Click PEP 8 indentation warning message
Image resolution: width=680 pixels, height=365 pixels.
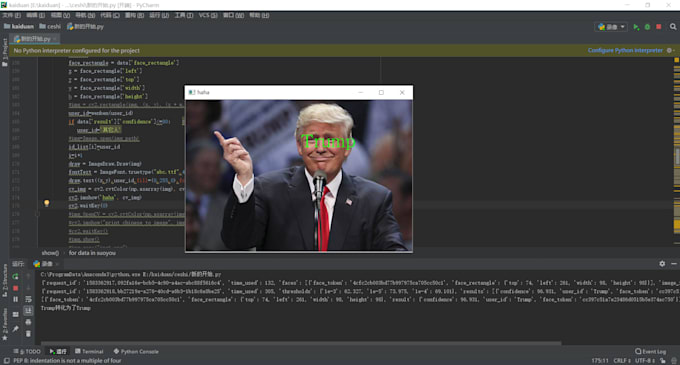tap(67, 361)
